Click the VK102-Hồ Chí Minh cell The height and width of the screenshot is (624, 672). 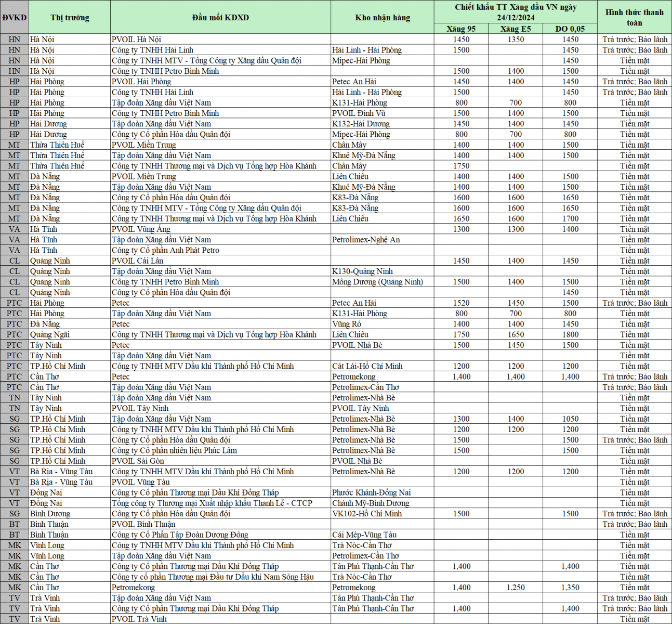(383, 514)
